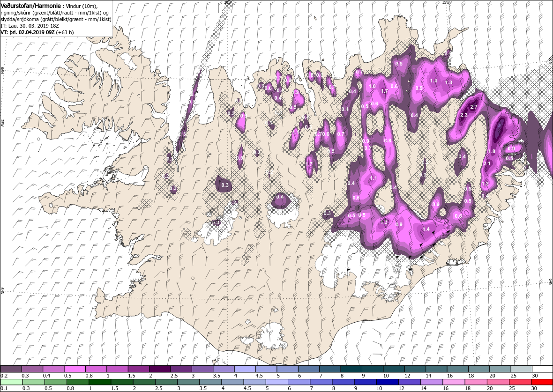Click the Veðurstofan/Harmonie title text
The image size is (553, 392).
point(30,5)
